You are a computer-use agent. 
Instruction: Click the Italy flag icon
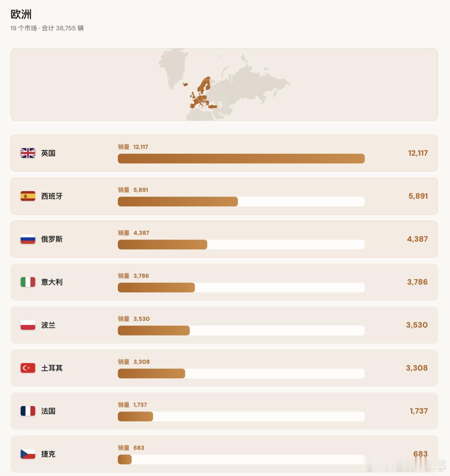click(28, 282)
